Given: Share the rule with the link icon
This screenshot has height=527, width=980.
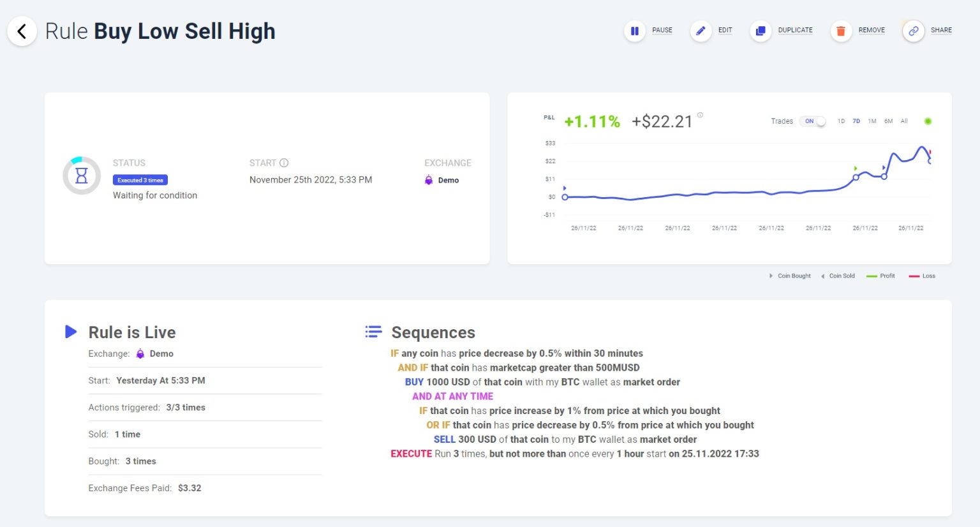Looking at the screenshot, I should pos(914,31).
